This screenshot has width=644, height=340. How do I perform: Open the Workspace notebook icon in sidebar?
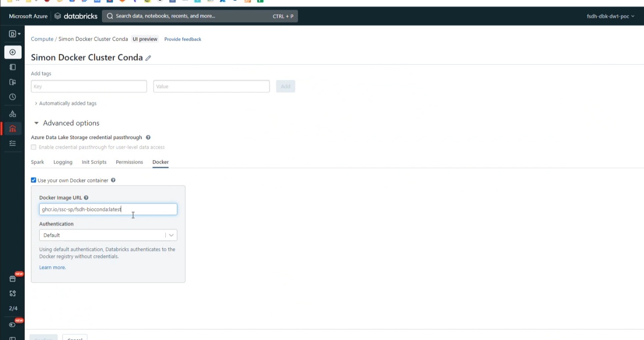[13, 67]
